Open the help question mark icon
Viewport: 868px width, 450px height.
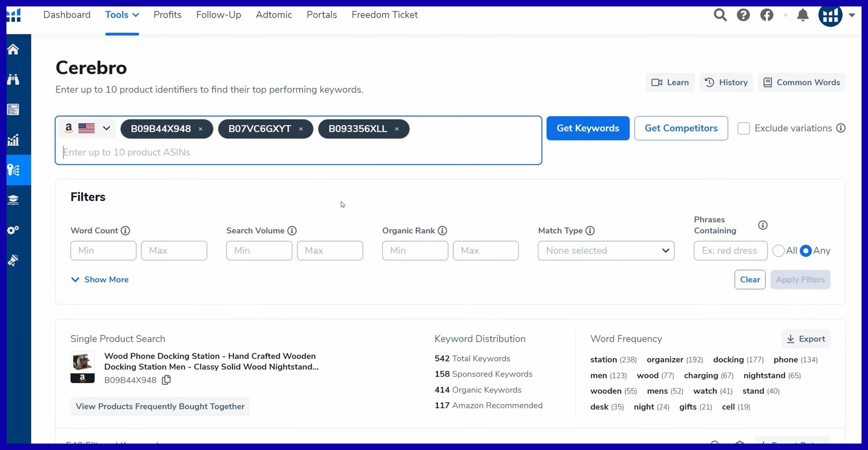[x=743, y=15]
